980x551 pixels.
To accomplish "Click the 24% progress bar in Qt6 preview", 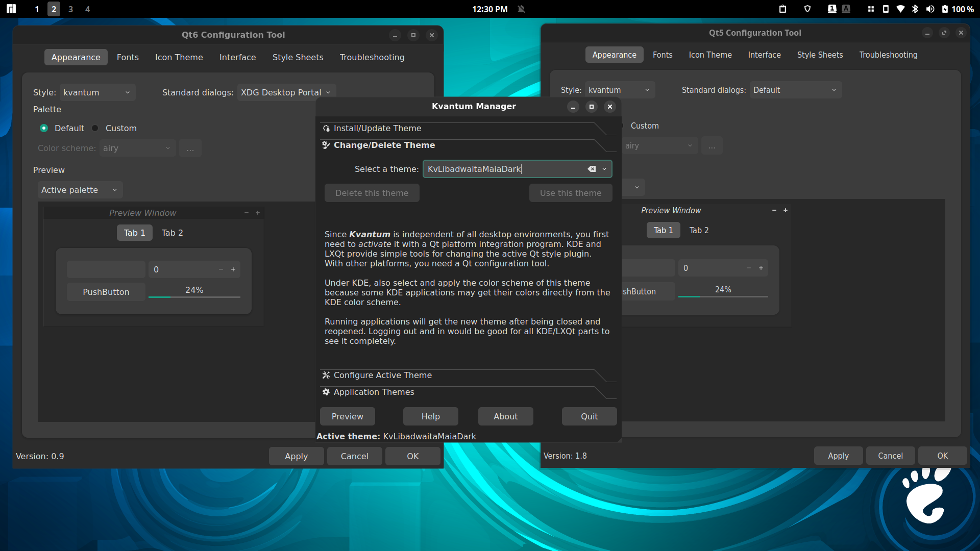I will pyautogui.click(x=194, y=291).
